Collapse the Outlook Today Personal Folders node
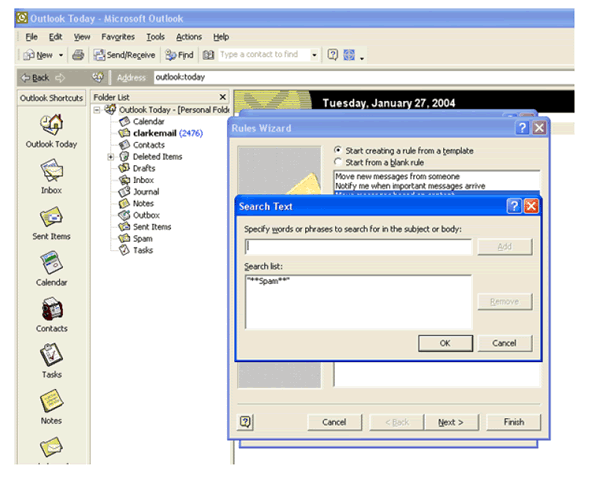This screenshot has width=600, height=478. coord(97,110)
